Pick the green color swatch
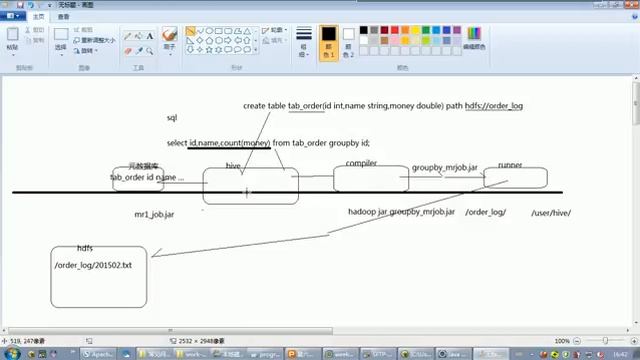Image resolution: width=640 pixels, height=360 pixels. pyautogui.click(x=426, y=30)
